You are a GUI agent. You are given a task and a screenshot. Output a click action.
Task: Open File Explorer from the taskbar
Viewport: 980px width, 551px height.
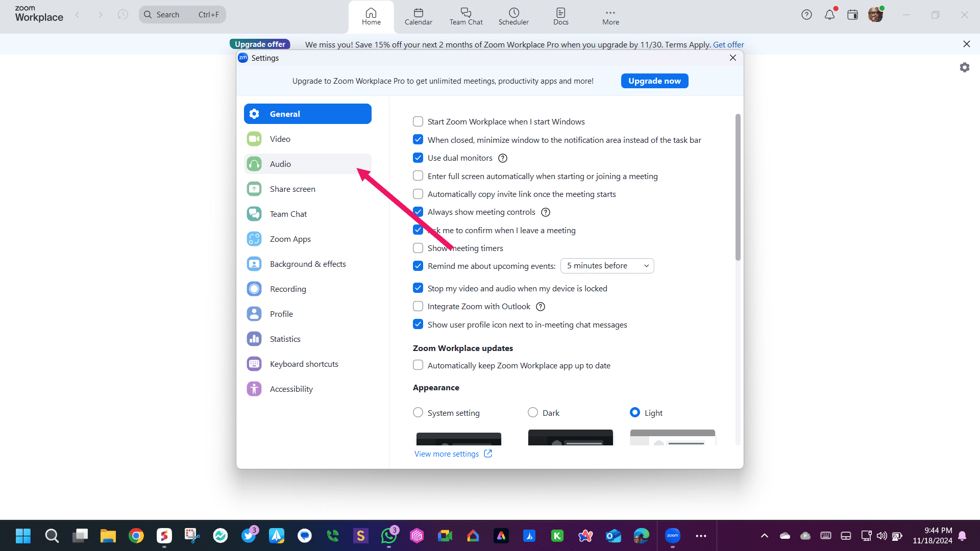tap(108, 536)
